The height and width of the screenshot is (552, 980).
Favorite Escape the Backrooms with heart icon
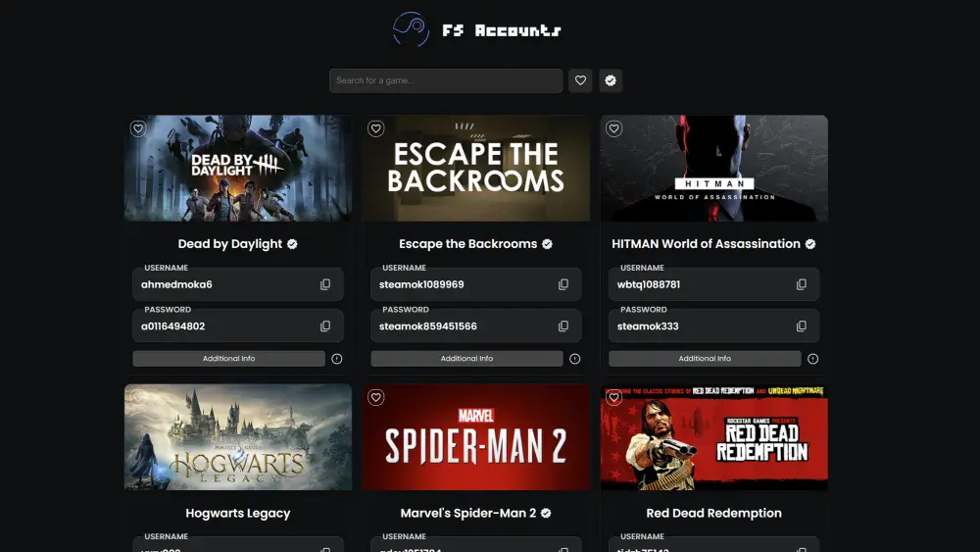click(x=375, y=128)
